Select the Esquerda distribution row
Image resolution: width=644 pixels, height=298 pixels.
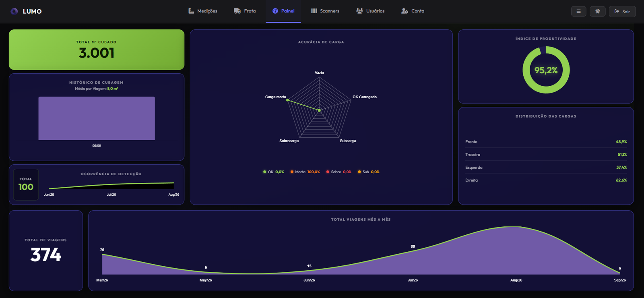[x=546, y=168]
